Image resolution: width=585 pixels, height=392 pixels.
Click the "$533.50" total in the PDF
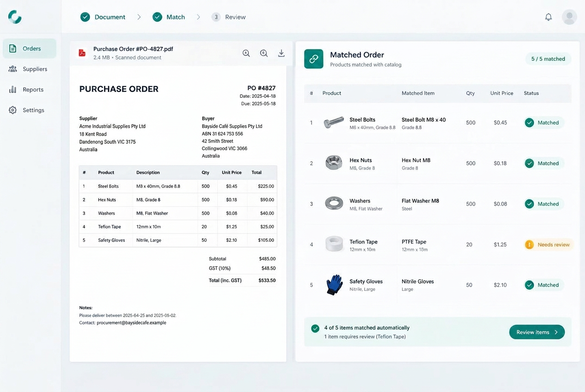click(x=267, y=280)
